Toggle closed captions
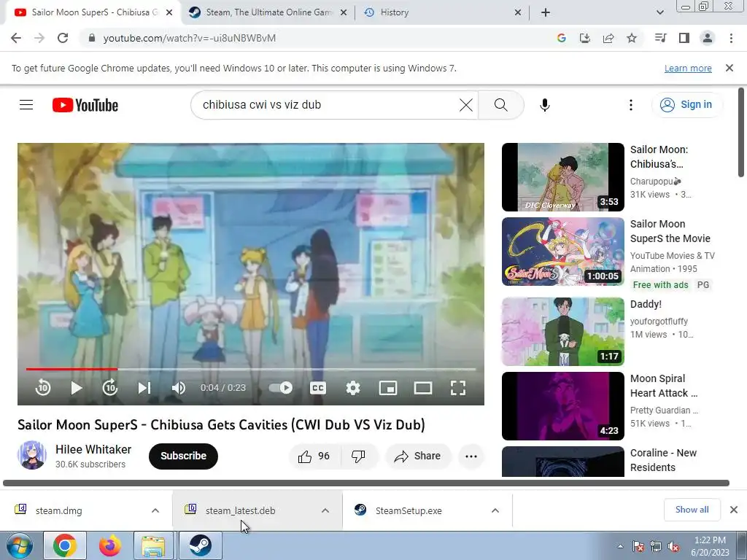Image resolution: width=747 pixels, height=560 pixels. [318, 388]
